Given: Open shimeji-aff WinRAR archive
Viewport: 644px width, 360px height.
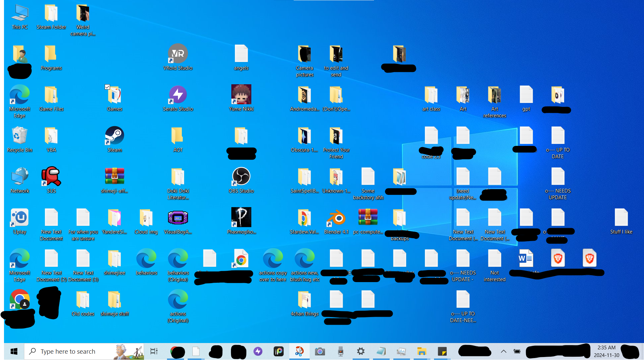Looking at the screenshot, I should [x=114, y=180].
